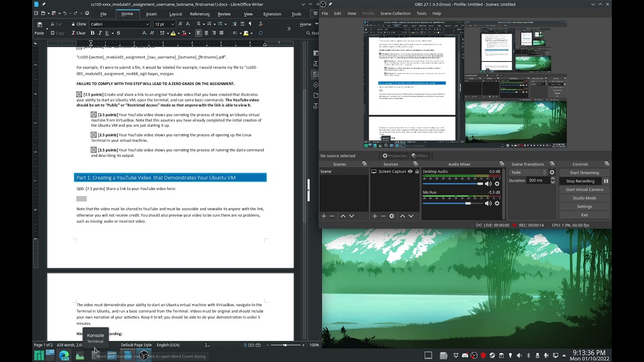The width and height of the screenshot is (644, 362).
Task: Check the 7.5 points checkbox in document
Action: click(x=79, y=95)
